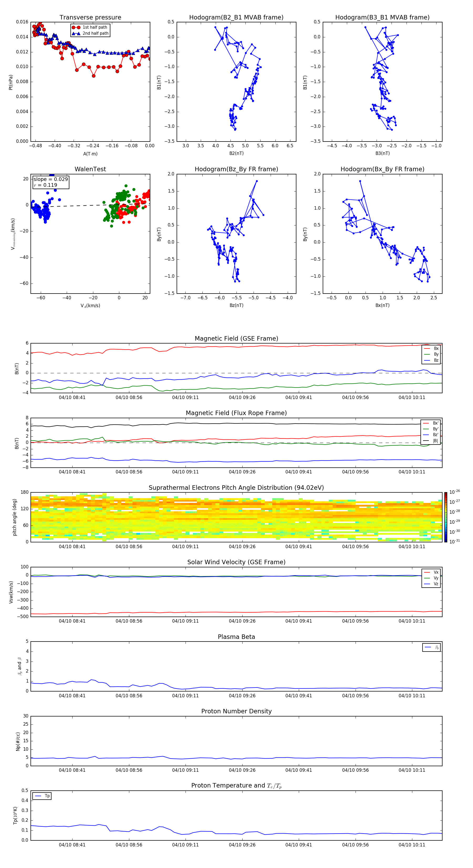Click the 'B3(nT)' x-axis label
Screen dimensions: 473x868
[382, 153]
